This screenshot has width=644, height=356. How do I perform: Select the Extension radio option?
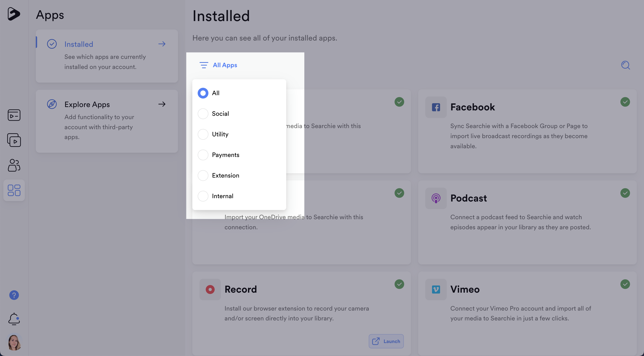203,176
